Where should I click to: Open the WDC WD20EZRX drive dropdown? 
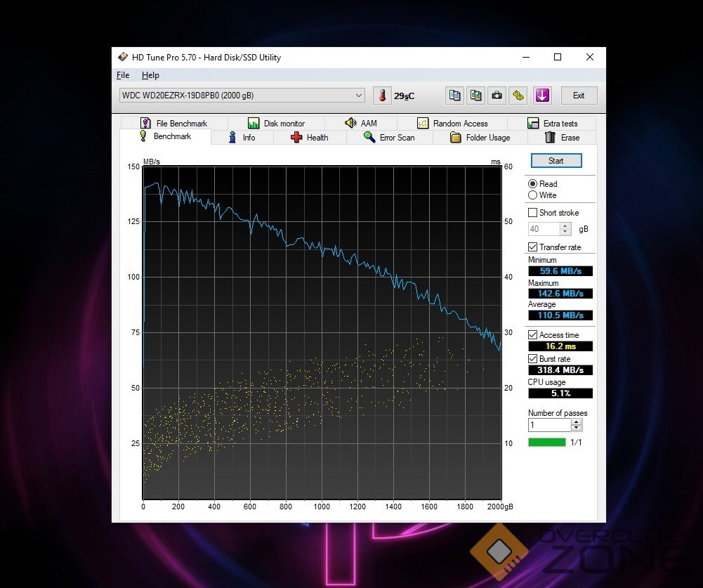(359, 96)
